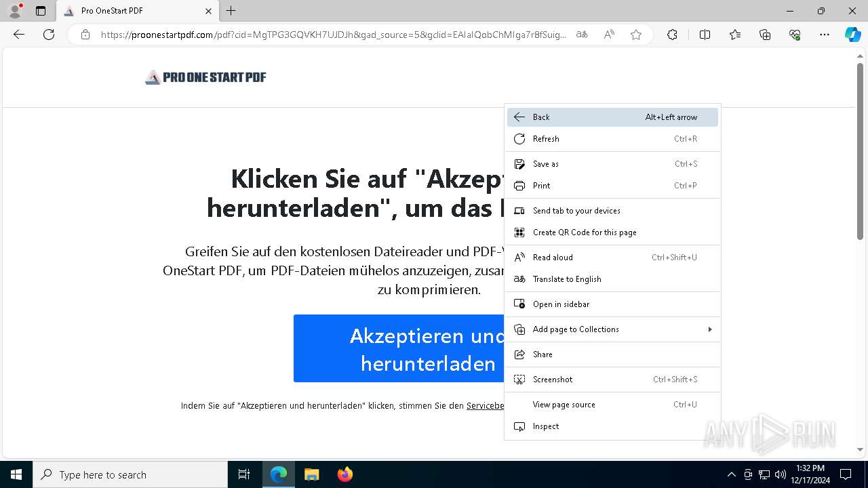Image resolution: width=868 pixels, height=488 pixels.
Task: Click the Pro One Start PDF logo
Action: click(x=205, y=77)
